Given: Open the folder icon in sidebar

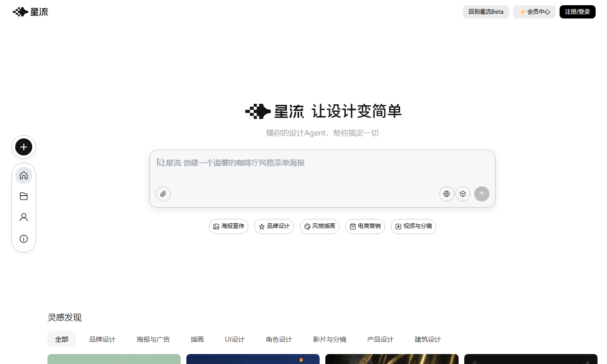Looking at the screenshot, I should pyautogui.click(x=24, y=196).
